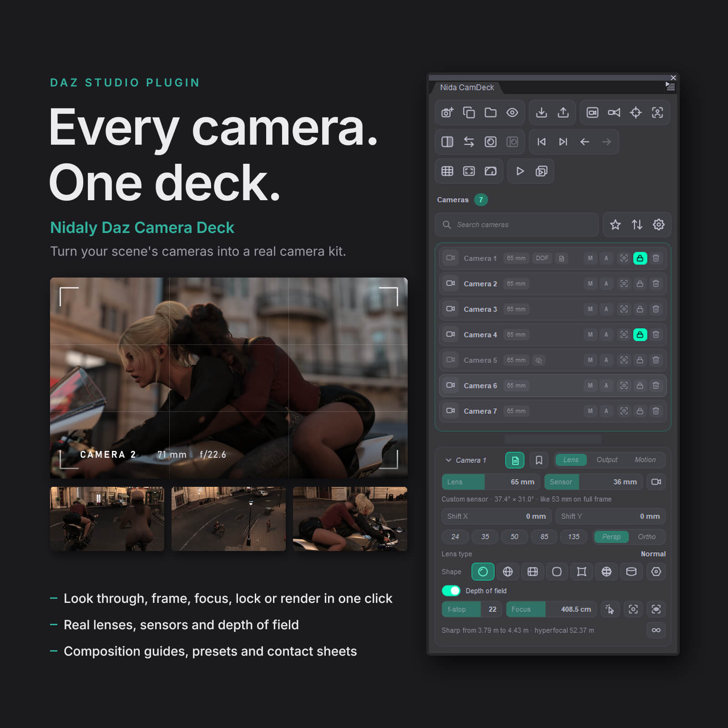728x728 pixels.
Task: Toggle Depth of field switch off
Action: coord(451,591)
